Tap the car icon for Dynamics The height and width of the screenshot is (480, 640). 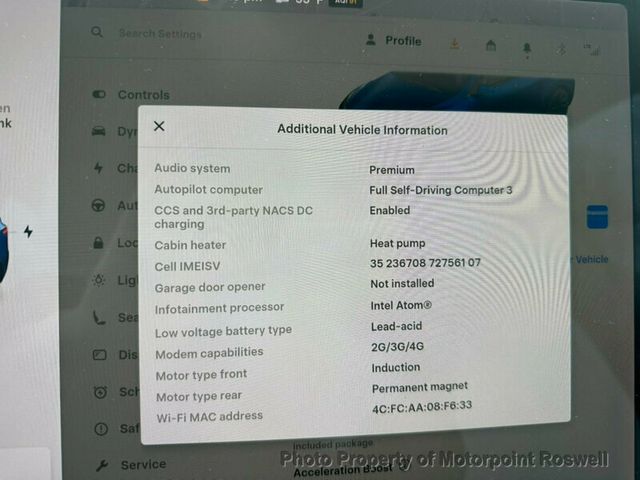[x=99, y=131]
